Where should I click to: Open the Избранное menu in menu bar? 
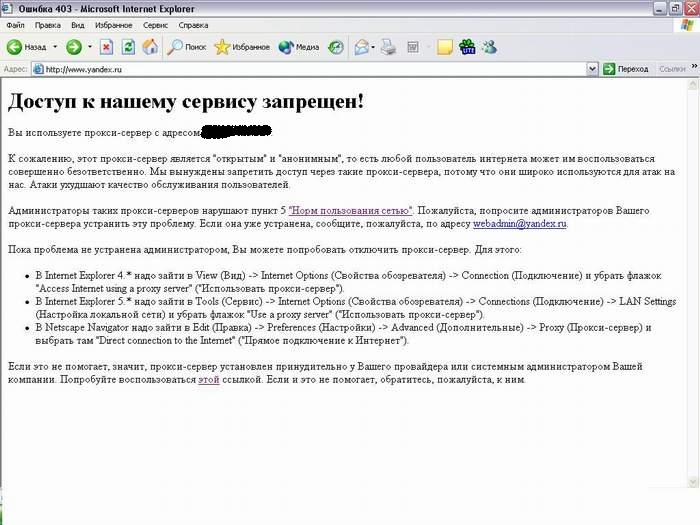point(113,25)
